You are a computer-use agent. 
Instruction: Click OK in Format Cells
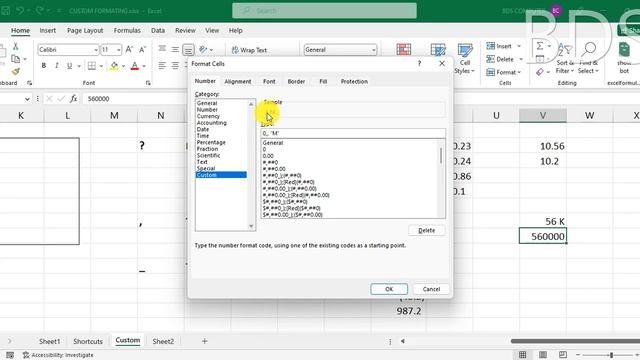389,289
